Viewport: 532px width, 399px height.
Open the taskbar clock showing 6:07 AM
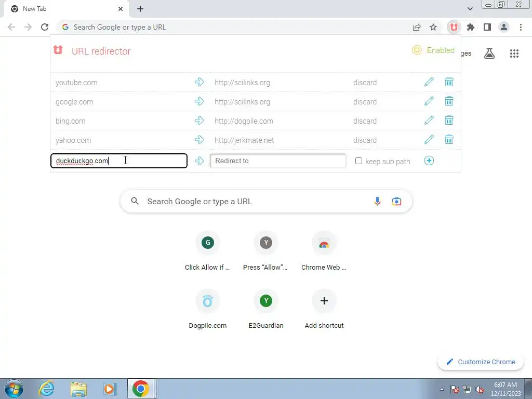pyautogui.click(x=506, y=389)
